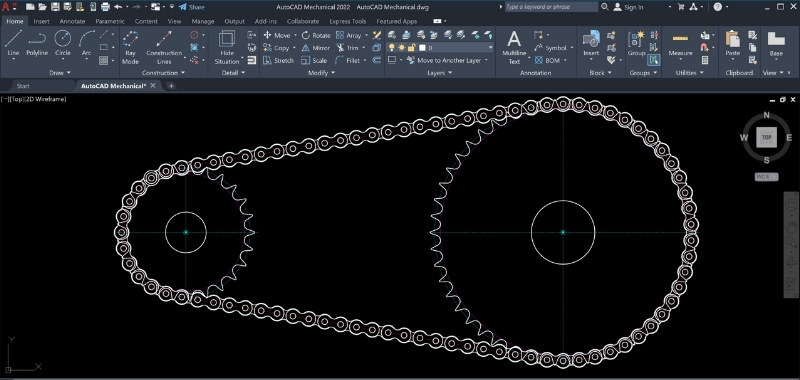Click the Share button
800x380 pixels.
click(191, 7)
